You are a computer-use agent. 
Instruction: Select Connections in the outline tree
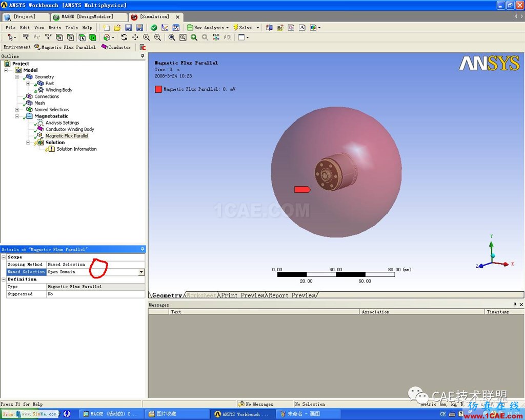point(47,96)
